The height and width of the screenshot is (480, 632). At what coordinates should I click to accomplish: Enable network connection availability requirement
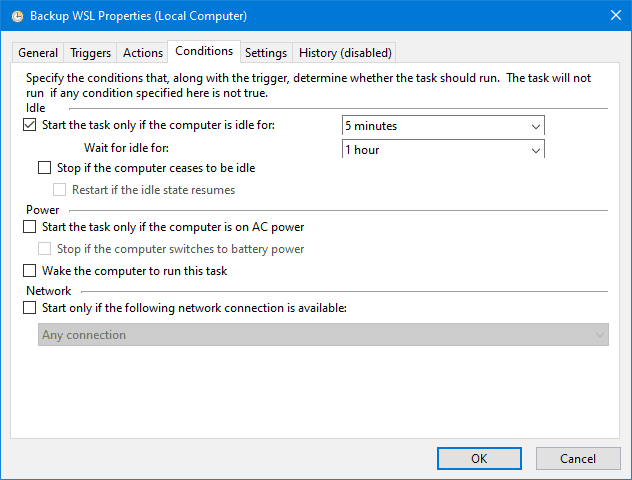(x=29, y=308)
